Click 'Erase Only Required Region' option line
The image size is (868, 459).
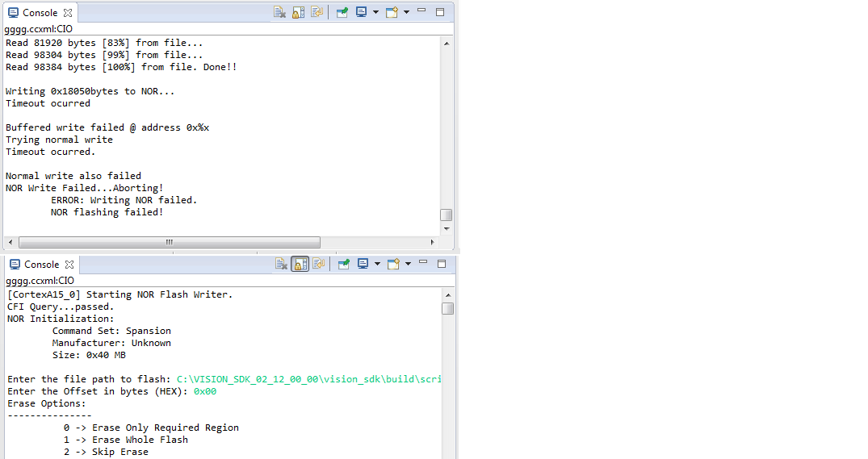151,428
